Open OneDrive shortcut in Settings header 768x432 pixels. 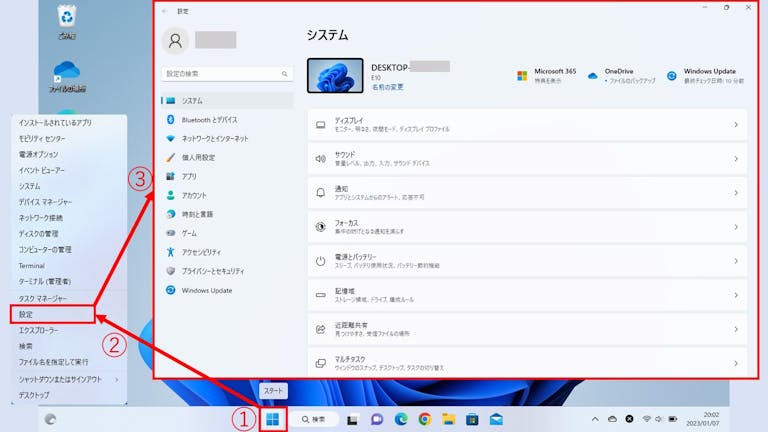click(x=622, y=75)
